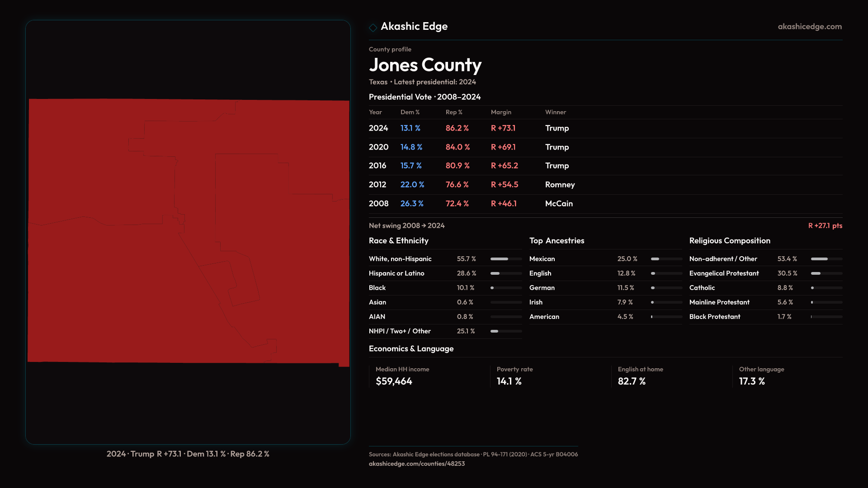Click the Jones County title heading

click(x=425, y=65)
